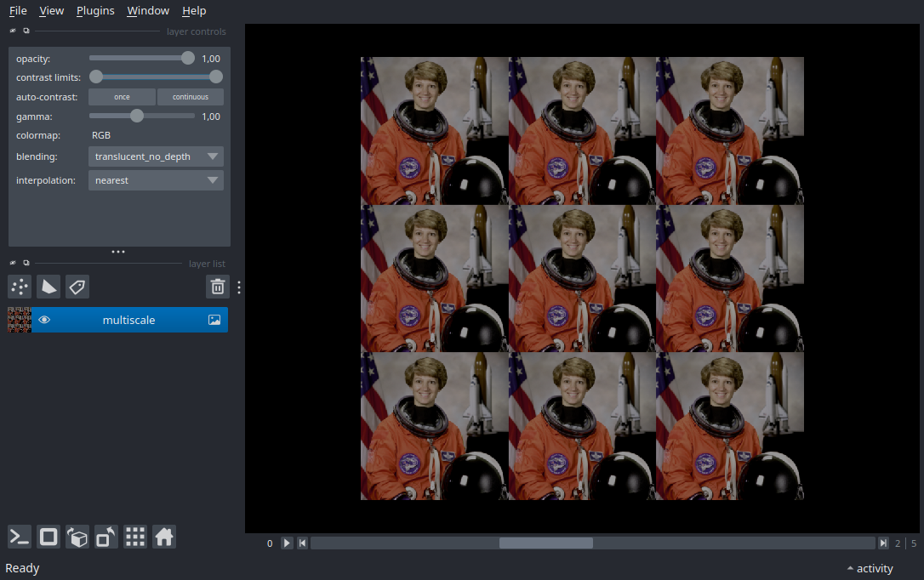Open the interpolation dropdown
This screenshot has height=580, width=924.
point(156,180)
